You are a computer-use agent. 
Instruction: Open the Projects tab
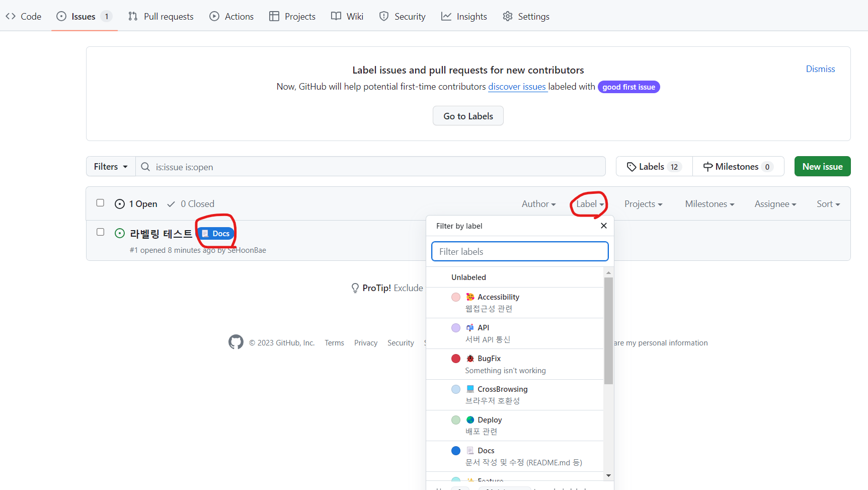(x=292, y=16)
